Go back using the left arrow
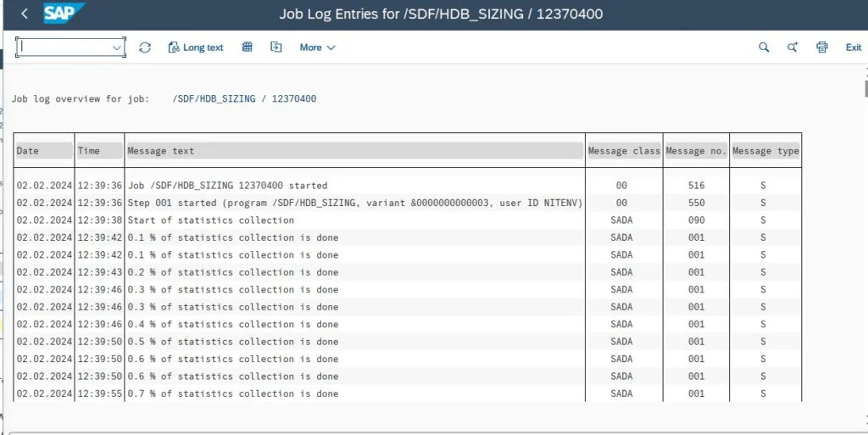The height and width of the screenshot is (435, 868). click(x=24, y=14)
